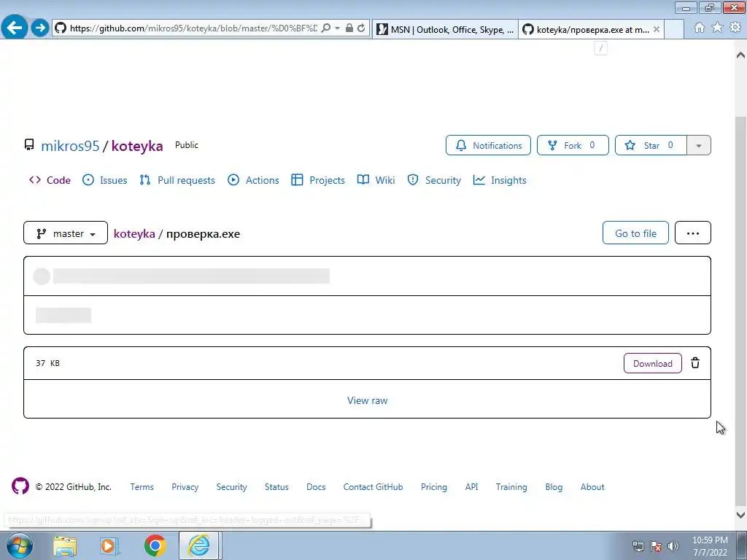Open the Pull requests tab
This screenshot has height=560, width=747.
177,180
